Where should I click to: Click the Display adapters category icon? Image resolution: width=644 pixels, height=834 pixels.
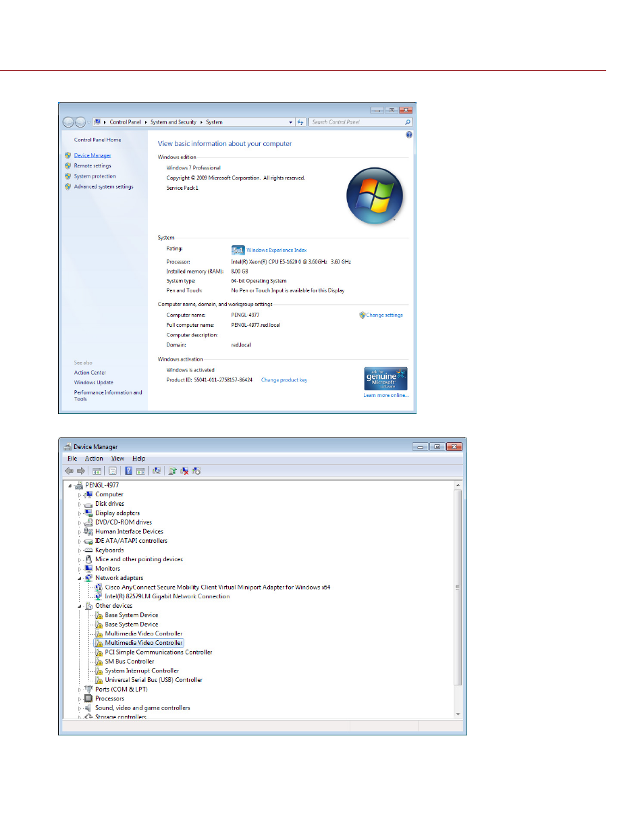pyautogui.click(x=88, y=513)
